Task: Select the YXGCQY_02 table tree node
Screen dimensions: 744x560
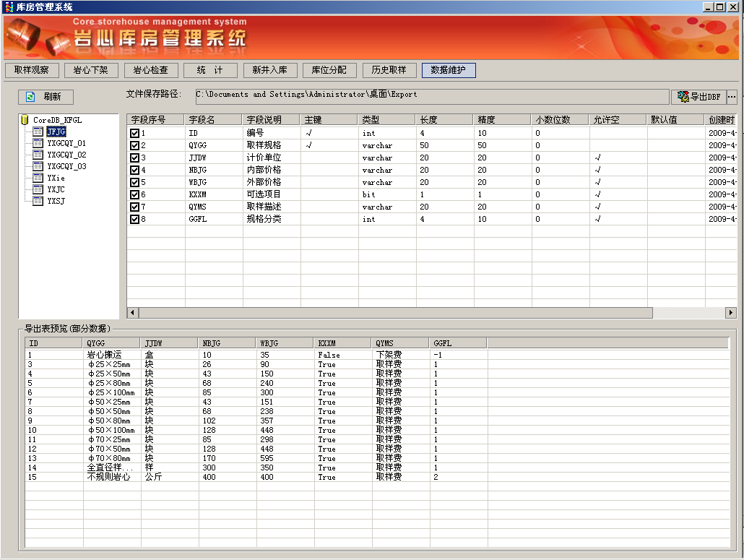Action: pos(66,155)
